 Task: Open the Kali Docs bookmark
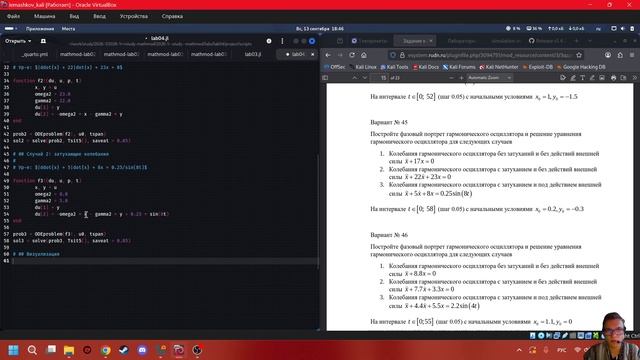(426, 67)
